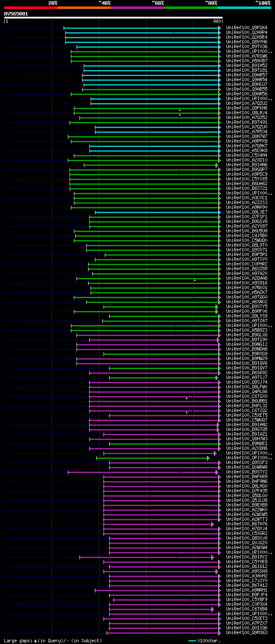This screenshot has height=644, width=275.
Task: Open hit UniRef100_Q9SSF3
Action: click(247, 463)
